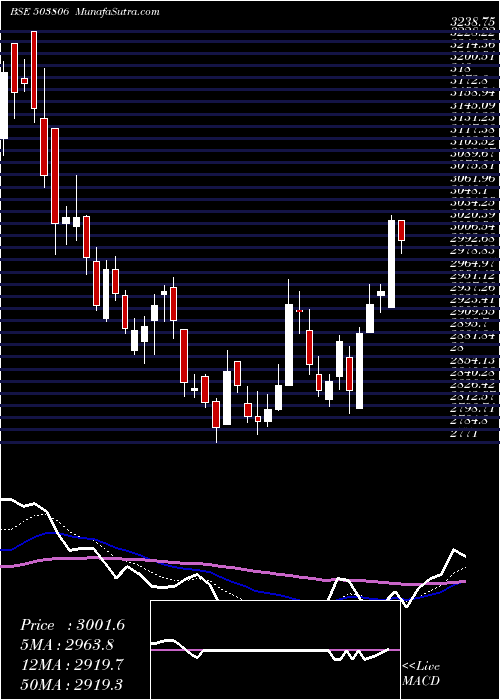The image size is (500, 700).
Task: Click the 2964.97 price axis label
Action: [472, 264]
